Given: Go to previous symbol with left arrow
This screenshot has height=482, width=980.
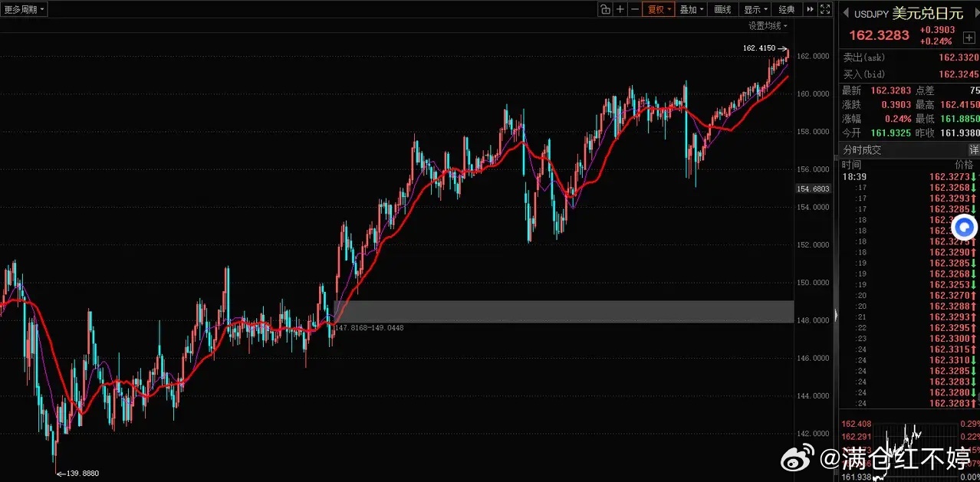Looking at the screenshot, I should (846, 13).
